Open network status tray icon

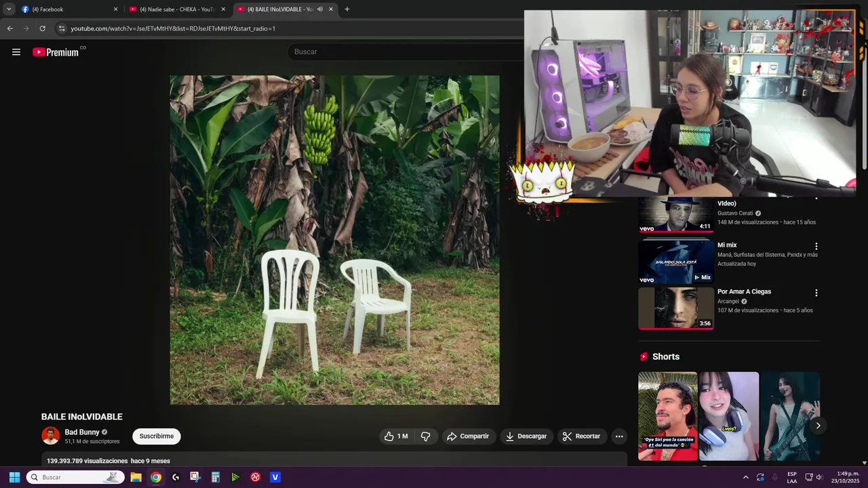pos(809,477)
